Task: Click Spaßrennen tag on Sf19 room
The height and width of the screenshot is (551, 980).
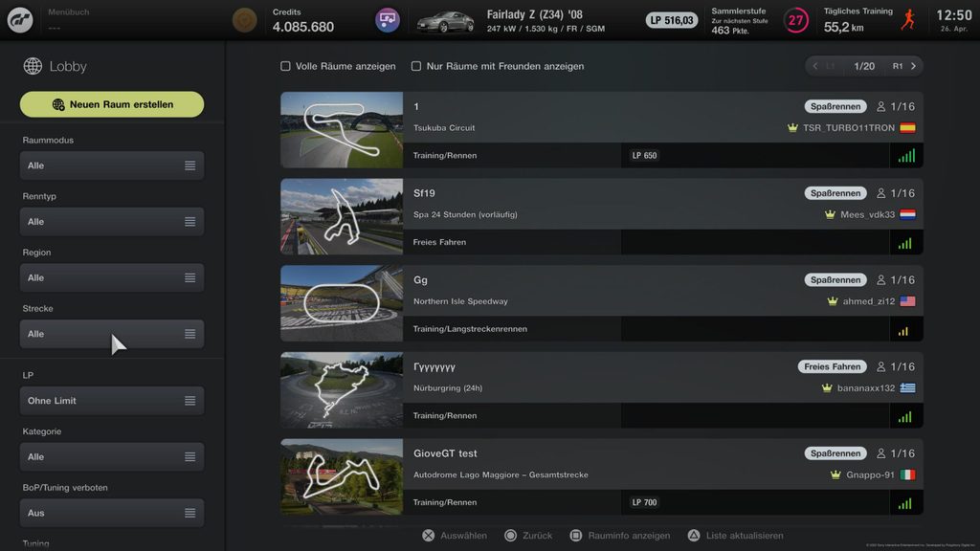Action: [835, 193]
